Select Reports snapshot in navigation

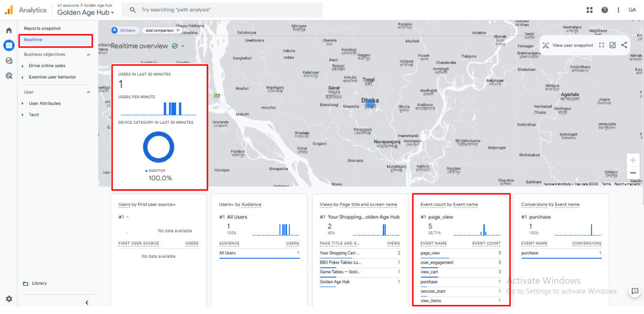pyautogui.click(x=42, y=28)
